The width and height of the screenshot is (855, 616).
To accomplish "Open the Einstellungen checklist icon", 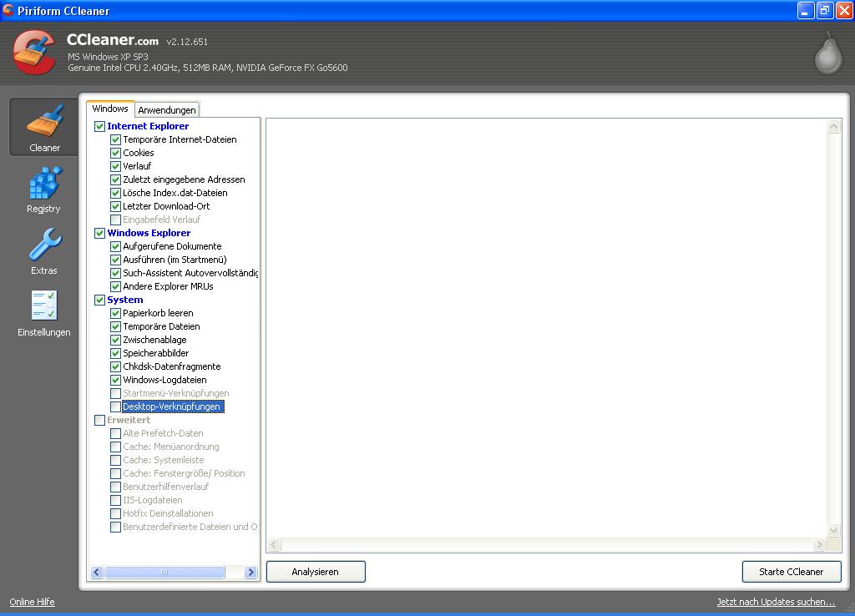I will pos(44,306).
